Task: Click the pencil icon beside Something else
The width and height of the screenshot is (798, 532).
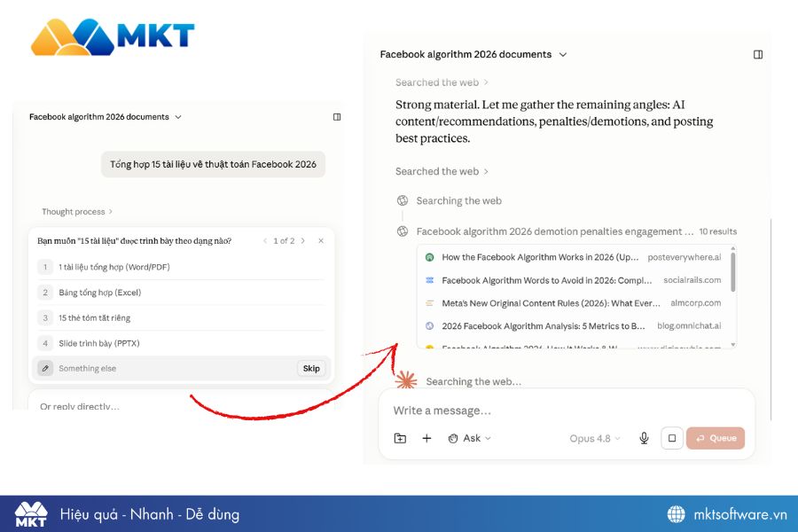Action: pyautogui.click(x=45, y=368)
